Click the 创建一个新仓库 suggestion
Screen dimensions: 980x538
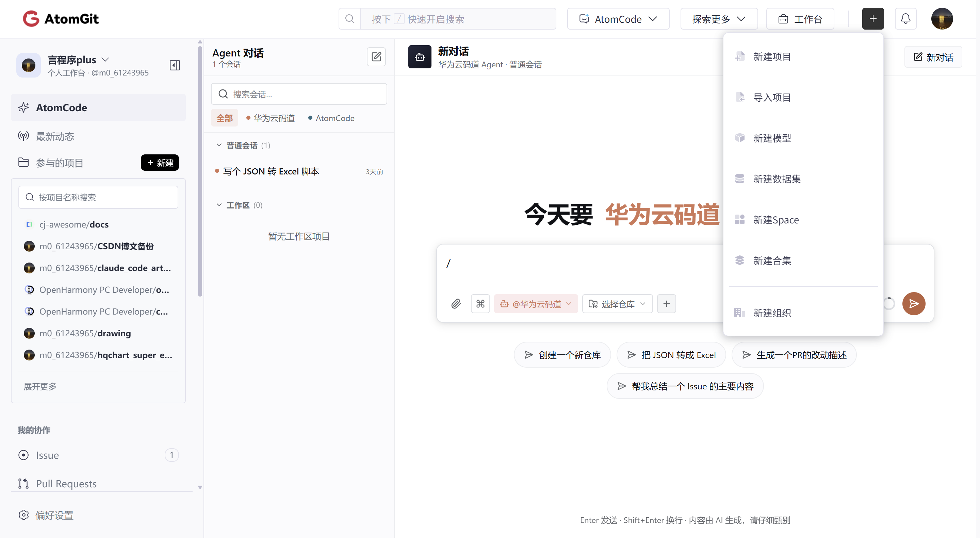(562, 355)
